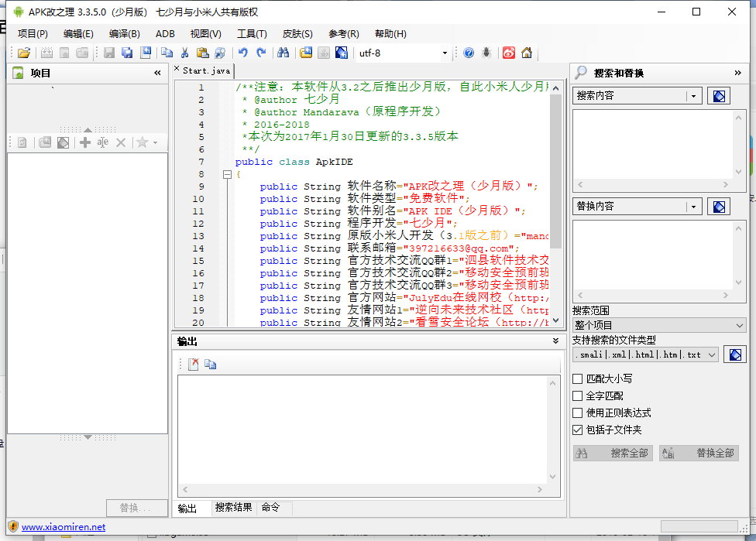
Task: Open the 编辑(E) menu
Action: [x=78, y=34]
